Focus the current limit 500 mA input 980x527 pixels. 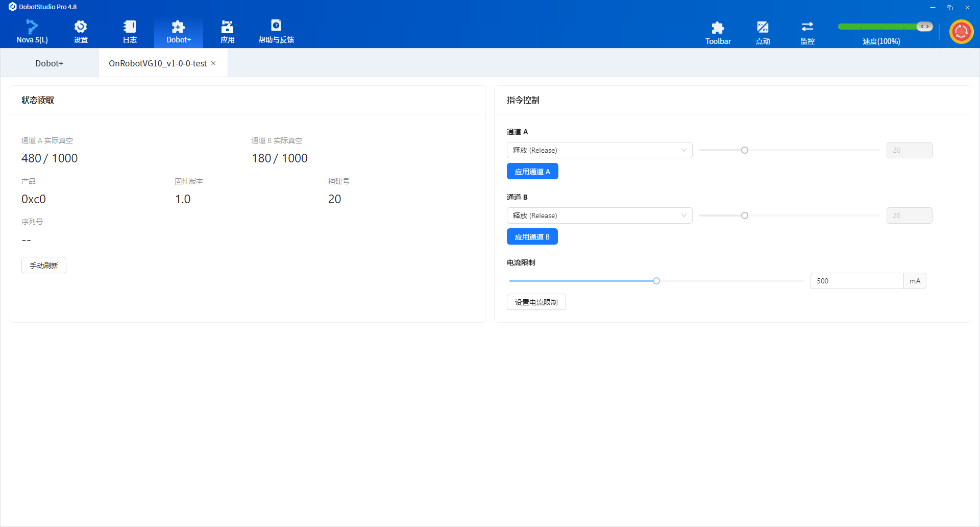tap(857, 281)
